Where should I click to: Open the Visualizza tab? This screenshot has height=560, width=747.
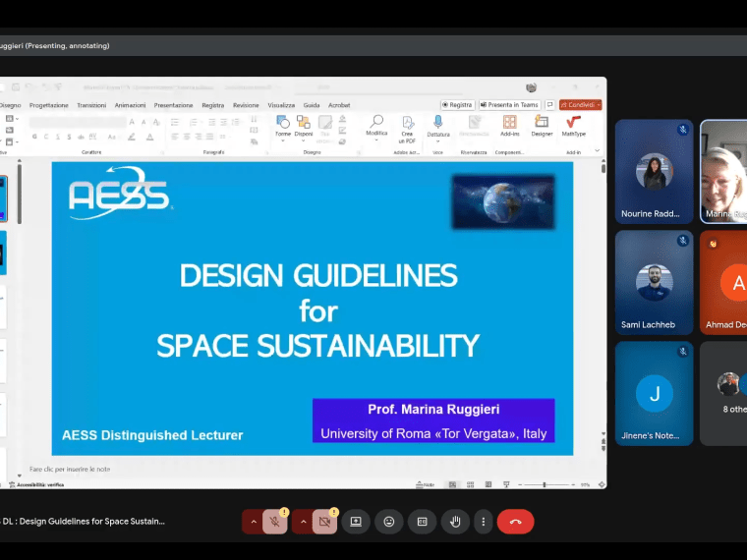click(x=281, y=105)
